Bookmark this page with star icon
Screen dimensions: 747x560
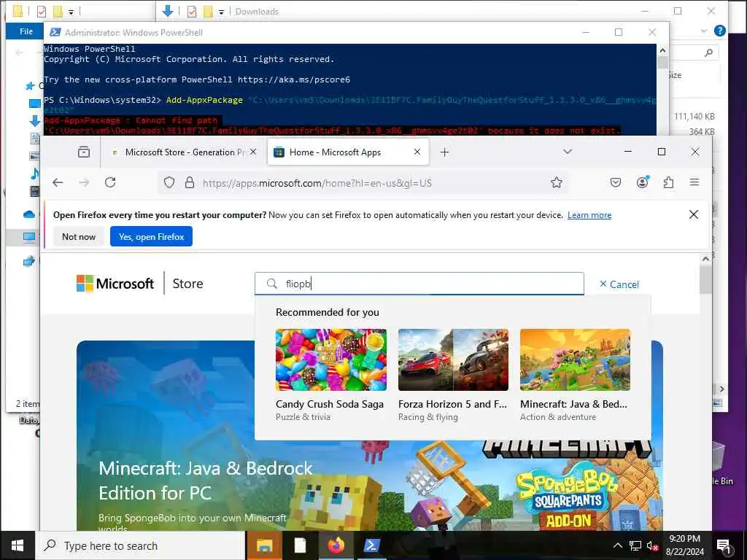click(x=557, y=182)
